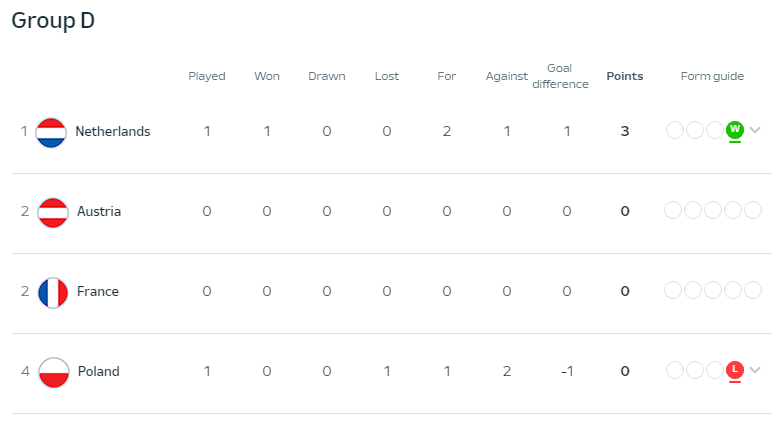Select the Against column header
The image size is (784, 430).
506,76
